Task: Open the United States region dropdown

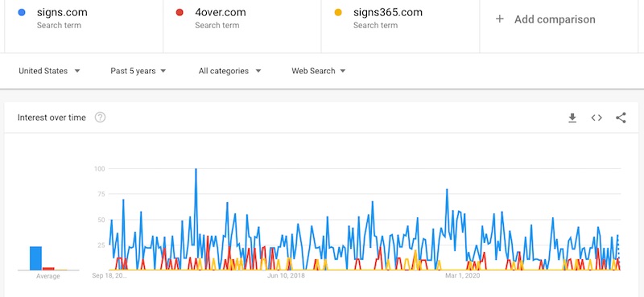Action: click(x=49, y=71)
